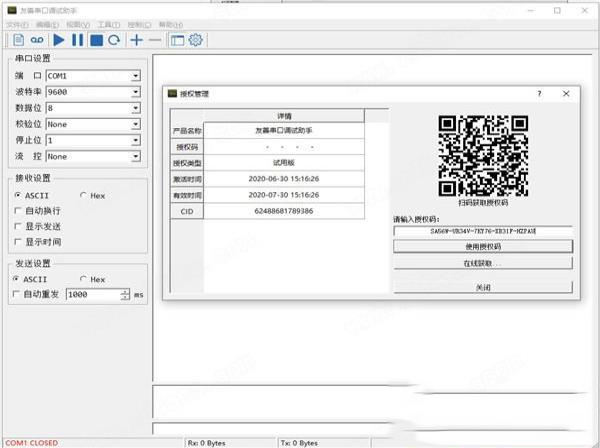600x448 pixels.
Task: Expand the 9600 baud rate dropdown
Action: pos(135,92)
